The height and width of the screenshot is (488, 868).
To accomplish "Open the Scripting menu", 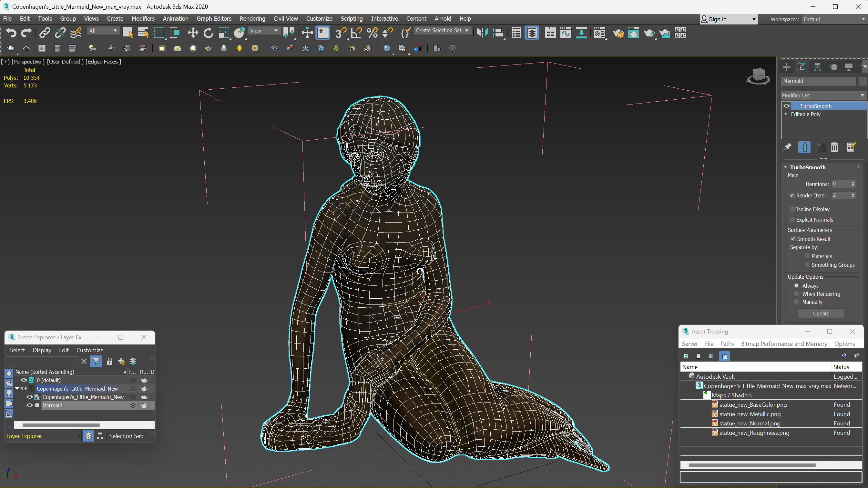I will click(352, 19).
